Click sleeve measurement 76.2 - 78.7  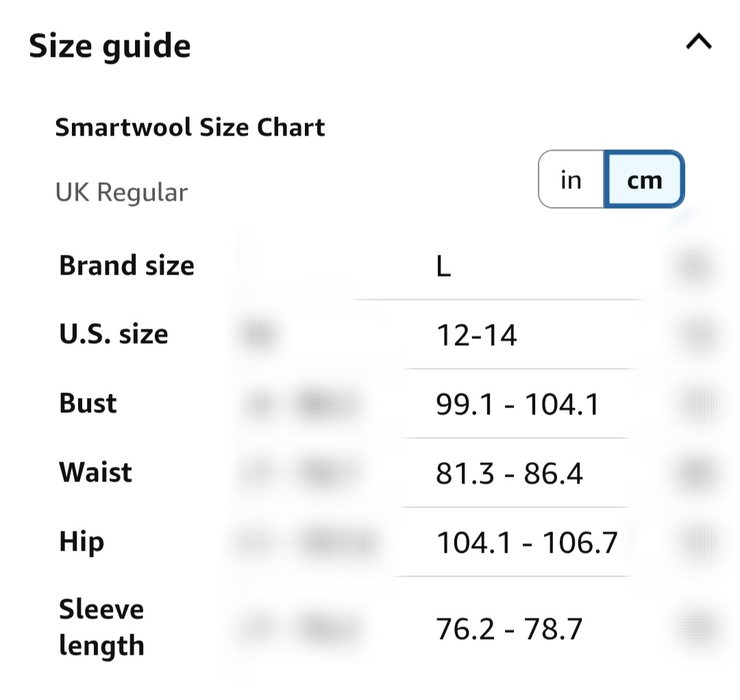(x=508, y=629)
